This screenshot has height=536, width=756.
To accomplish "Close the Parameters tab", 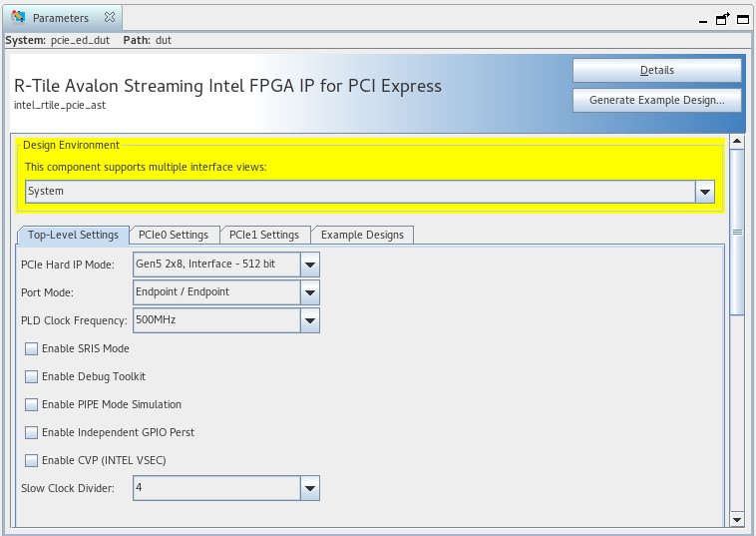I will tap(110, 17).
